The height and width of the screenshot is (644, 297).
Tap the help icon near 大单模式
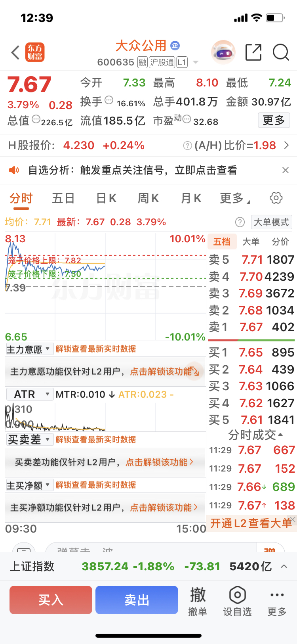[240, 222]
